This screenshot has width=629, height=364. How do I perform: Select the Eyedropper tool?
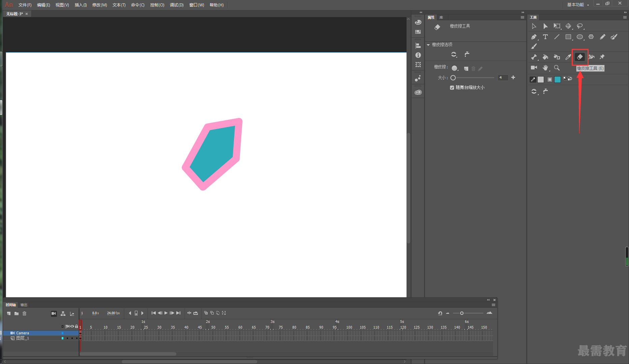pos(568,57)
